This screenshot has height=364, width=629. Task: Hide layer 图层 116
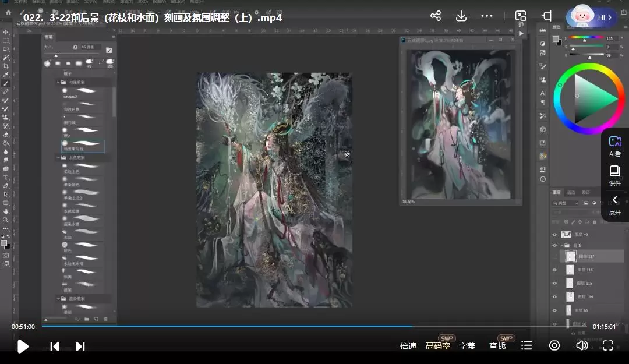[x=554, y=270]
